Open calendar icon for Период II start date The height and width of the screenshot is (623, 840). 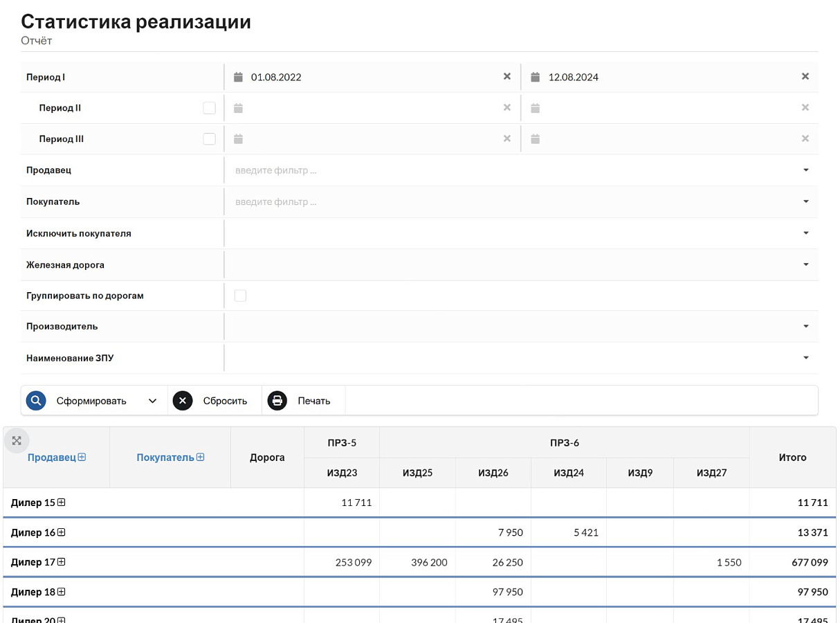tap(238, 108)
